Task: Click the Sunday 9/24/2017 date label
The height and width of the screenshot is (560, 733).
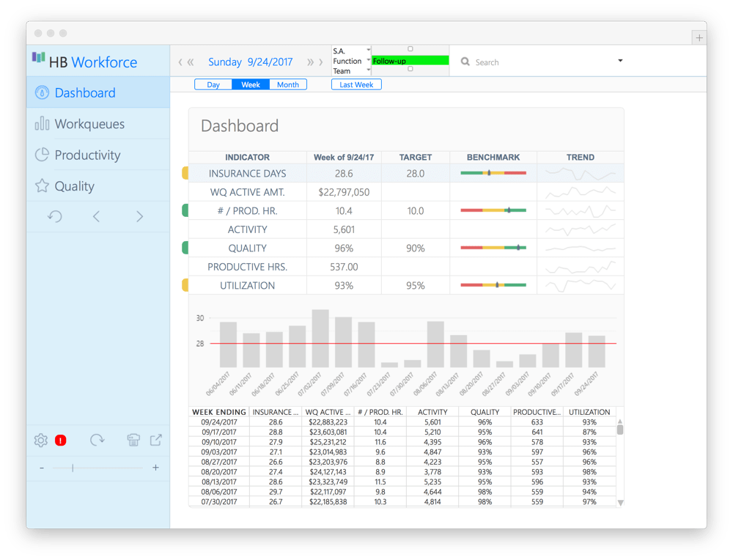Action: point(251,62)
